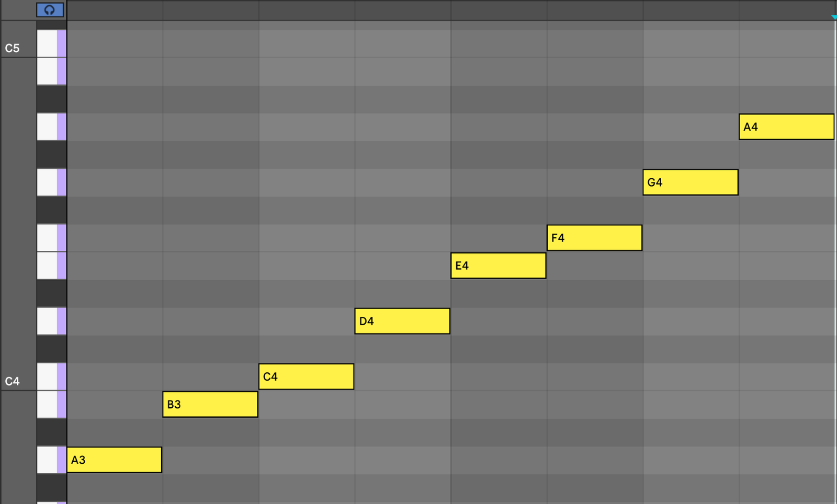Toggle the headphone MIDI preview icon

(x=50, y=9)
